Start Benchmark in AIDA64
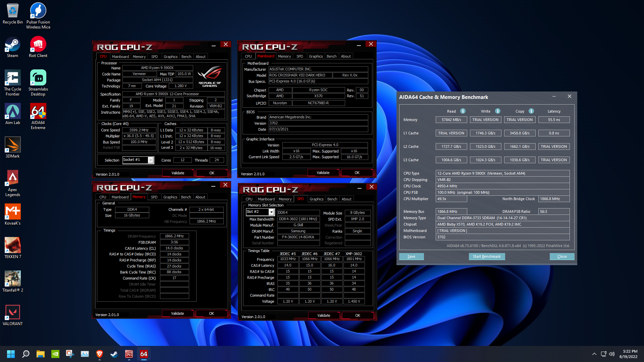The height and width of the screenshot is (362, 644). [487, 256]
